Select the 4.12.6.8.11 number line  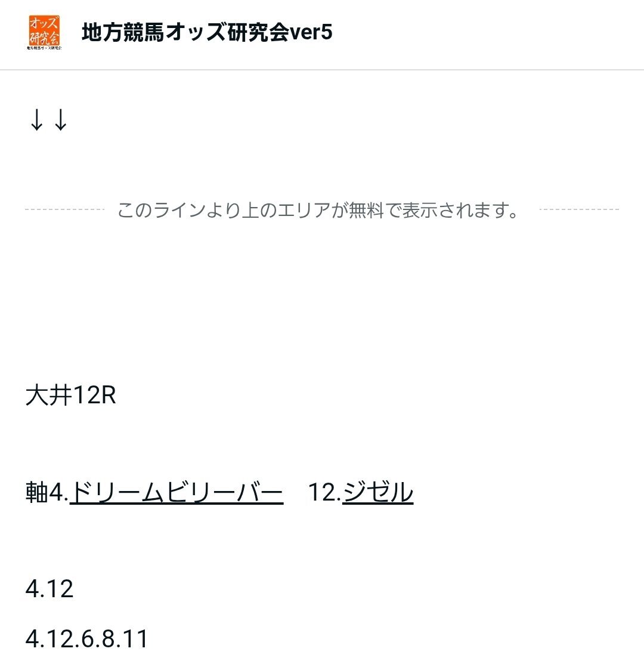[x=86, y=639]
